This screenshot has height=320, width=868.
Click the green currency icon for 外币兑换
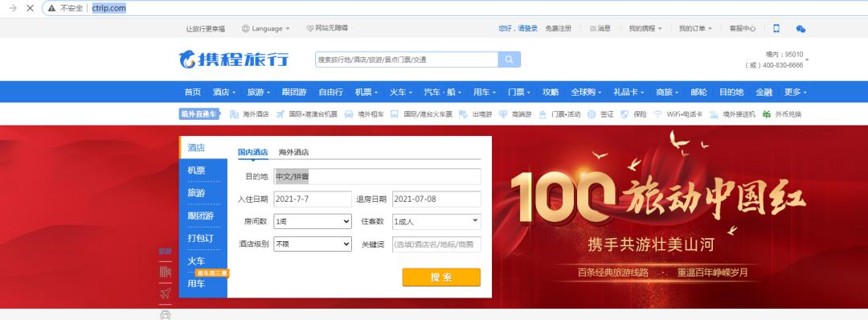click(767, 114)
